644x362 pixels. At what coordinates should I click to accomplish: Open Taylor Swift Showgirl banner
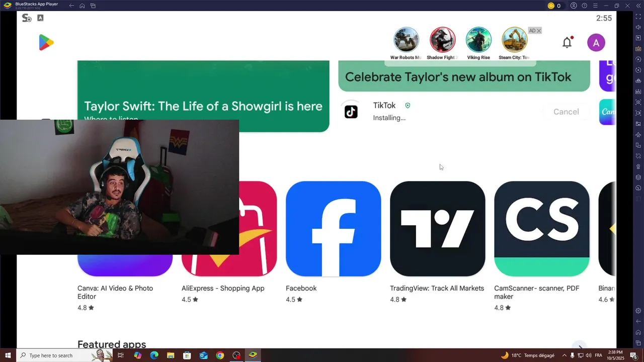[x=203, y=96]
